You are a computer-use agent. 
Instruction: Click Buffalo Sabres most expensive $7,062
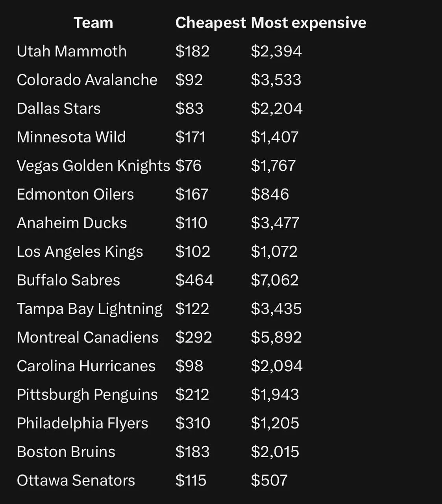[x=275, y=280]
